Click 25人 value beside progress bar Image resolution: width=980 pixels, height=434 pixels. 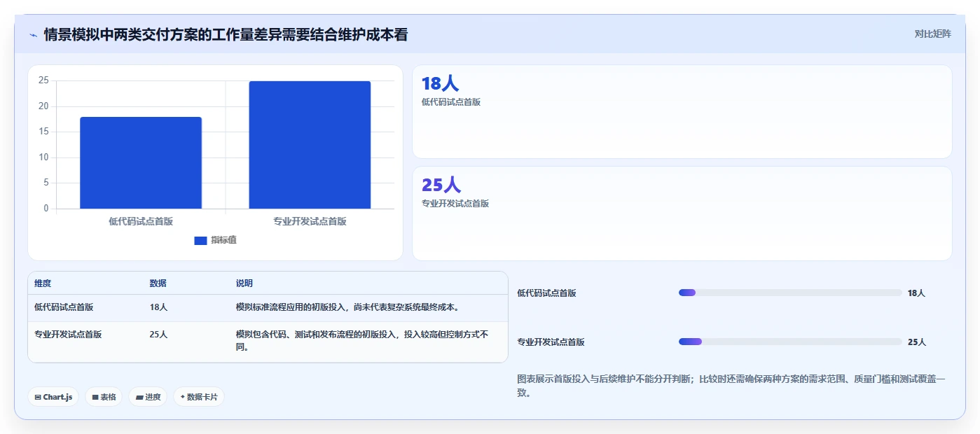click(916, 342)
